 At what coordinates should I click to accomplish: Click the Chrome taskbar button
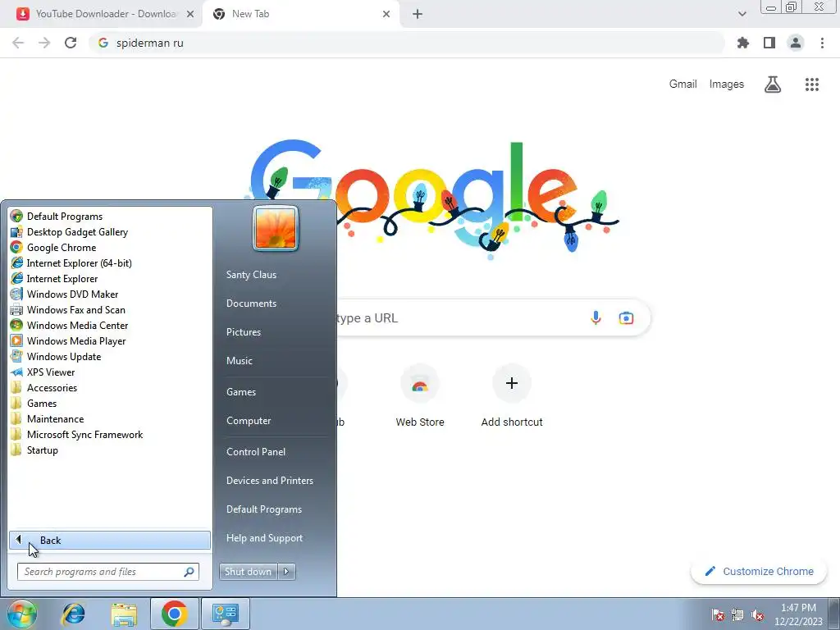pyautogui.click(x=174, y=614)
